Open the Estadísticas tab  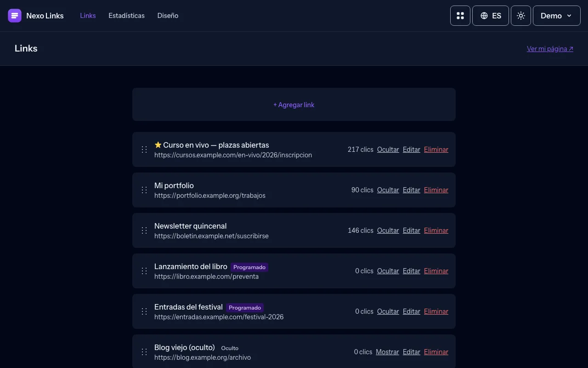[x=126, y=16]
